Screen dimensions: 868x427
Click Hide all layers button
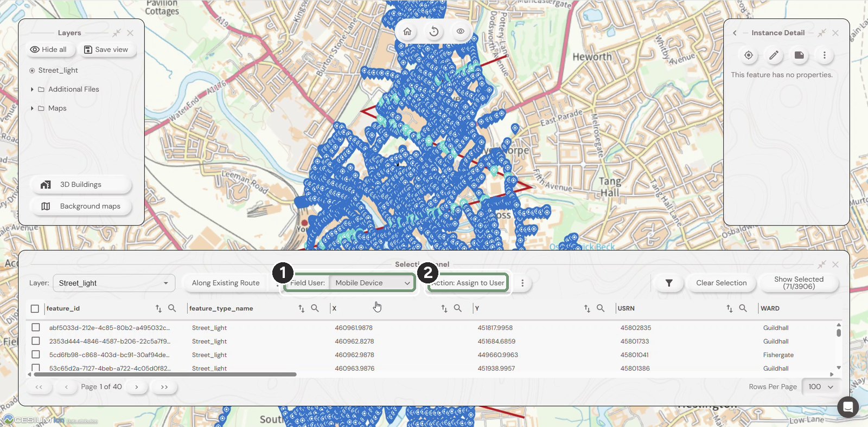point(49,49)
